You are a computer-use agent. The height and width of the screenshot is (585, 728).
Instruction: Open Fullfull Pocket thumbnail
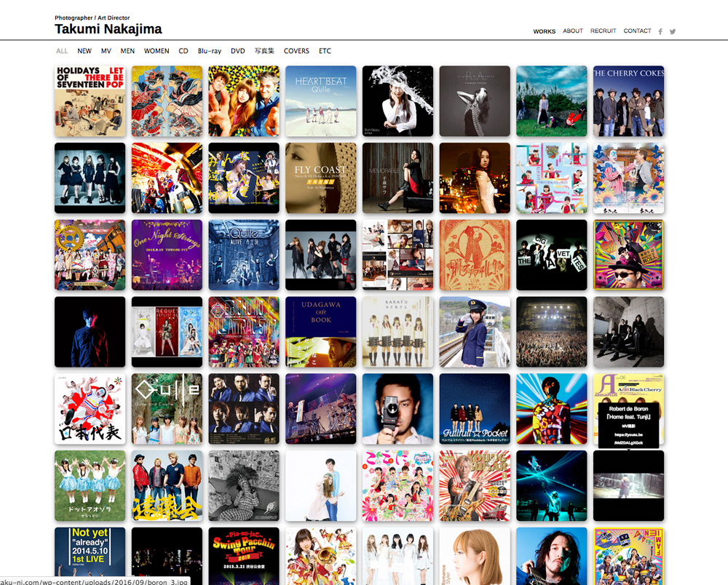(x=475, y=409)
